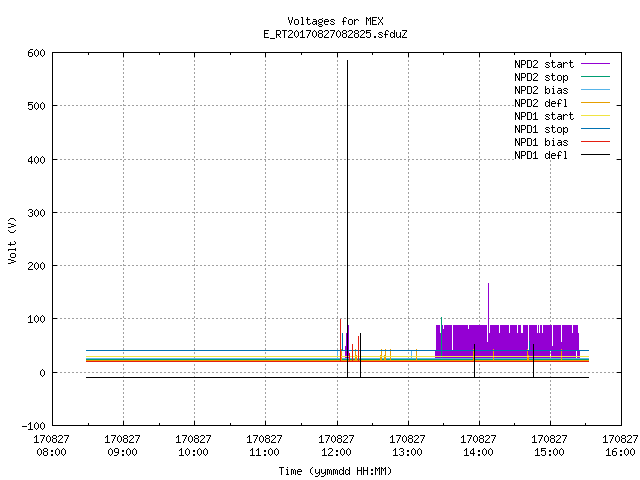Click the black NPD1 defl spike near 14:45
This screenshot has height=480, width=640.
[533, 361]
